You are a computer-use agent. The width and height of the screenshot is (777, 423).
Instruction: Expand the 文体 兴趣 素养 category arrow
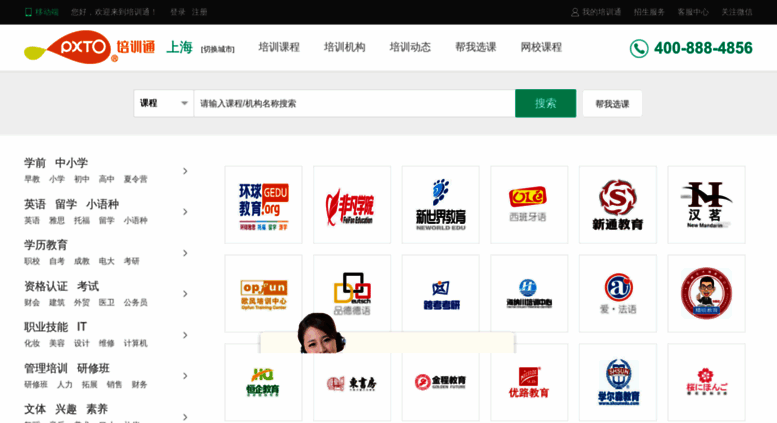[x=185, y=417]
